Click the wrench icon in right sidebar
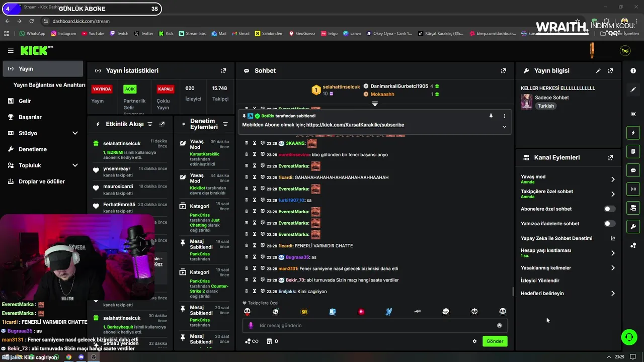 click(x=633, y=227)
